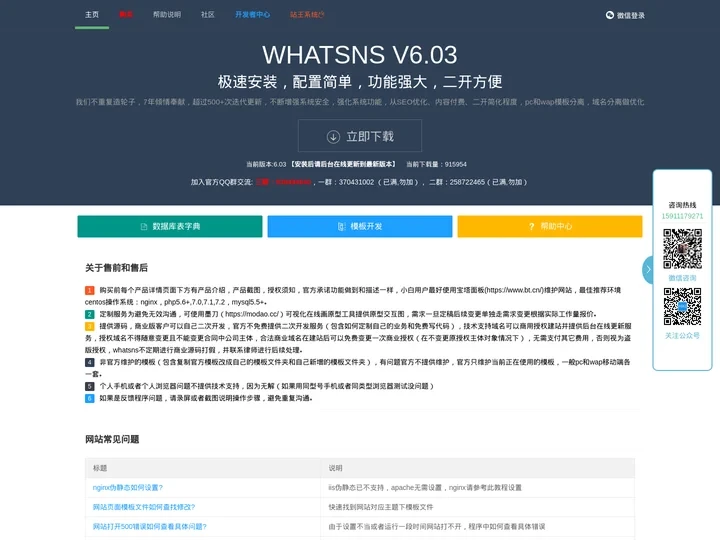This screenshot has height=540, width=720.
Task: Click the dark number 5 badge
Action: pos(90,386)
